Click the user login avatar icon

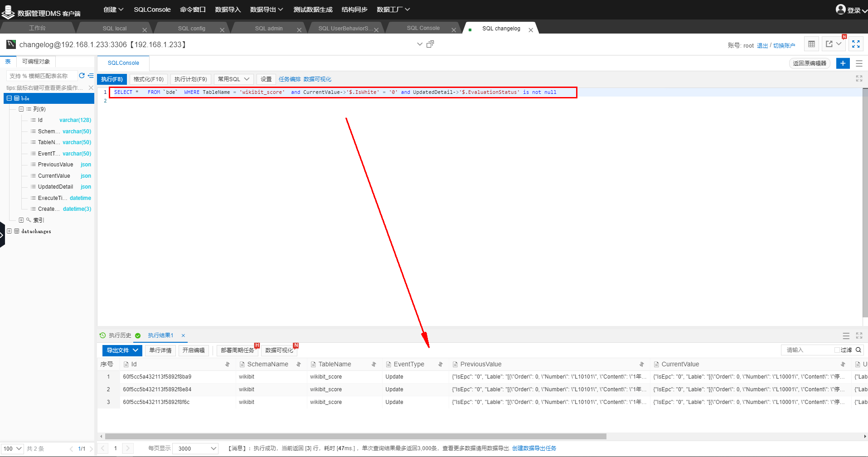841,10
